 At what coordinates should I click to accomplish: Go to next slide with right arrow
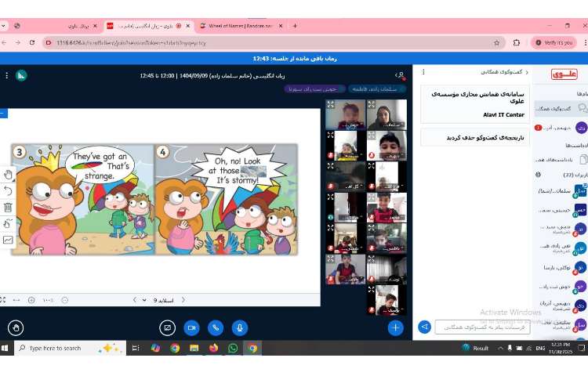click(134, 300)
